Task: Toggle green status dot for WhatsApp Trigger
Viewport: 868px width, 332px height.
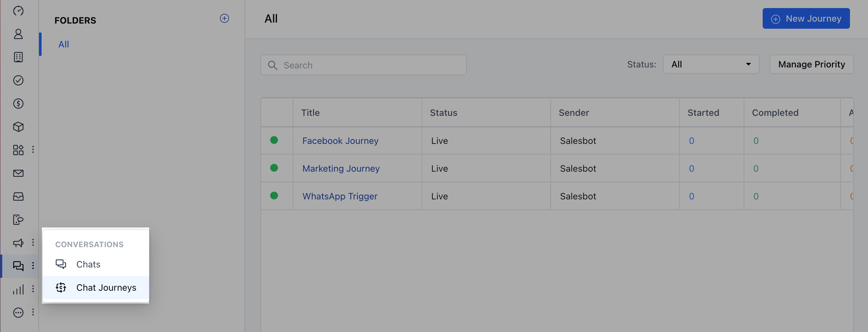Action: pos(274,195)
